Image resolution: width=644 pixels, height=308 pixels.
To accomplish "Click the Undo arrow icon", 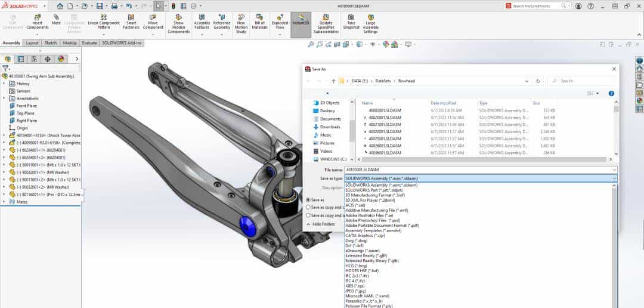I will 129,6.
